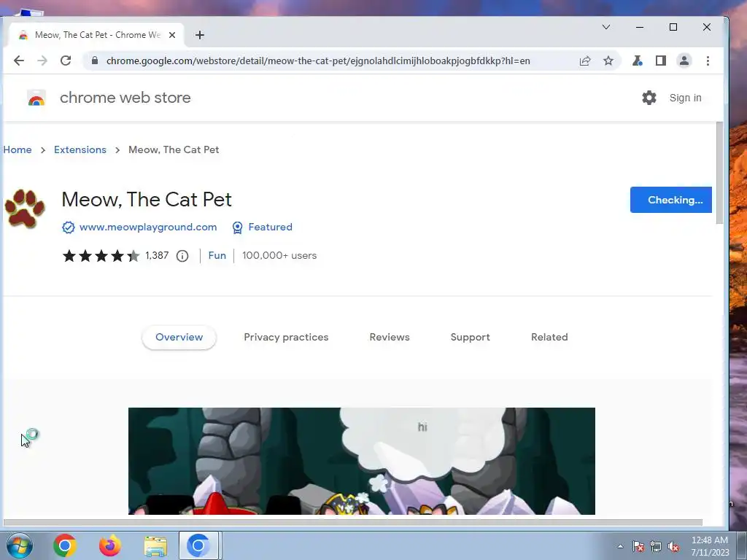Close the Meow, The Cat Pet tab

[x=172, y=35]
